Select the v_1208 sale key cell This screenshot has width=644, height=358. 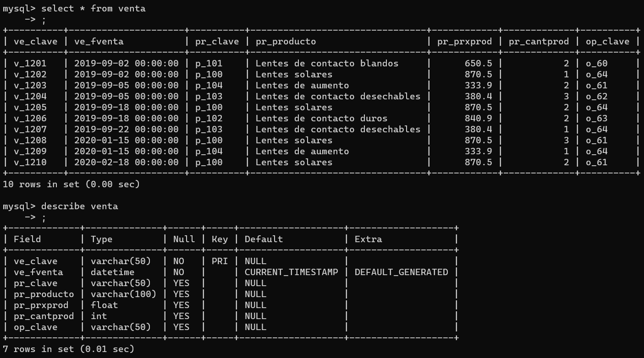tap(30, 141)
